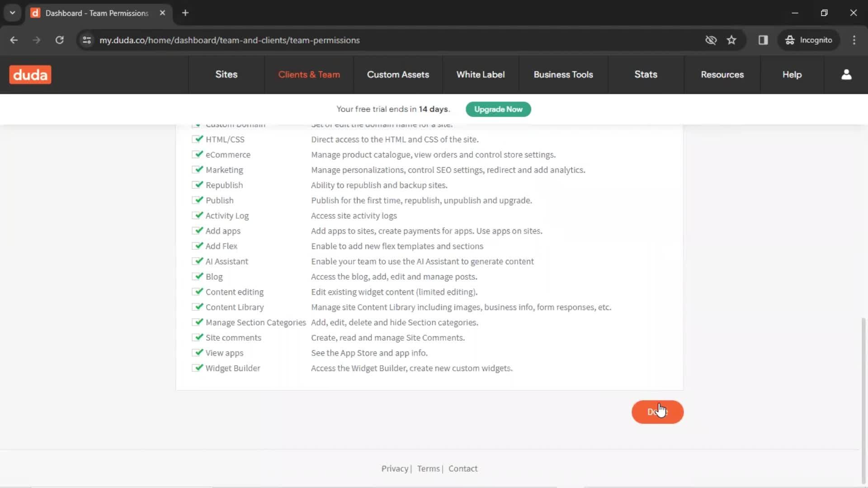The height and width of the screenshot is (488, 868).
Task: Click 'Ability to republish and backup sites.' text
Action: pyautogui.click(x=379, y=185)
